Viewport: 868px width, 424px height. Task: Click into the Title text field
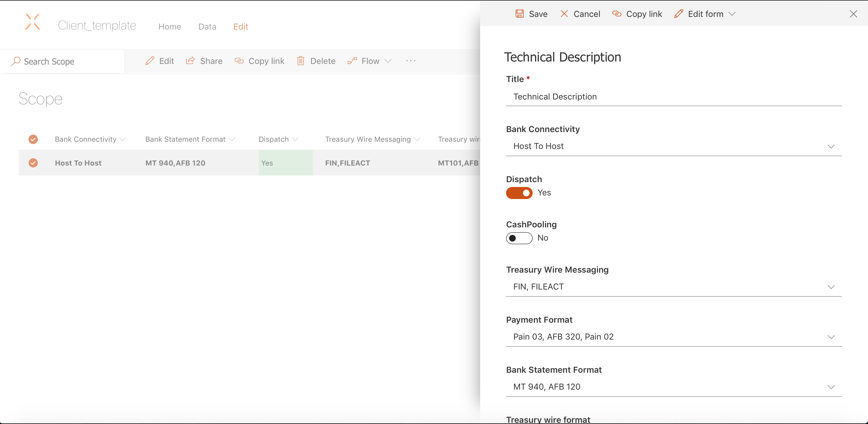pos(674,97)
